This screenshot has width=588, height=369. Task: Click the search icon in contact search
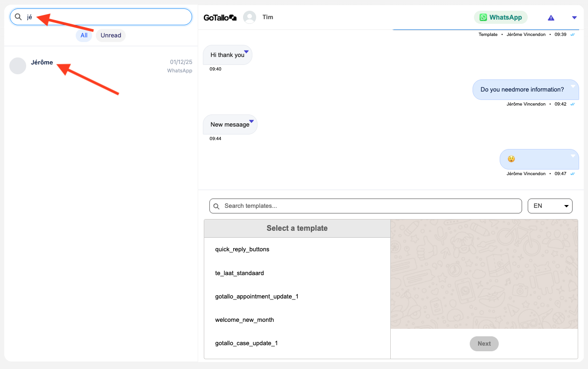[18, 17]
